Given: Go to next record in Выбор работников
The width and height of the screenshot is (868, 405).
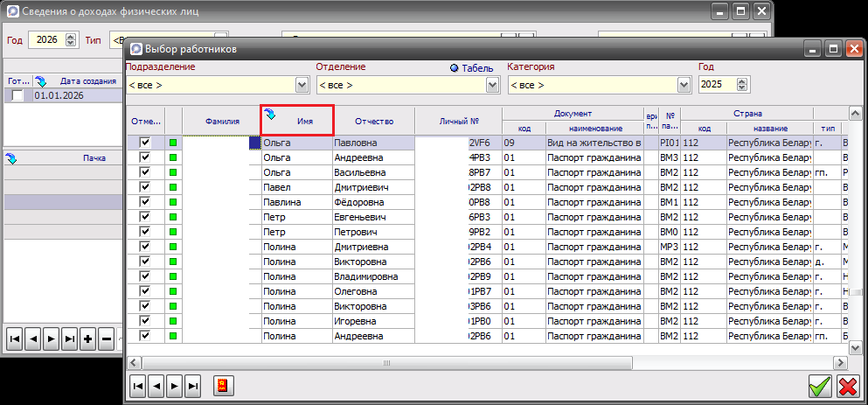Looking at the screenshot, I should click(175, 385).
